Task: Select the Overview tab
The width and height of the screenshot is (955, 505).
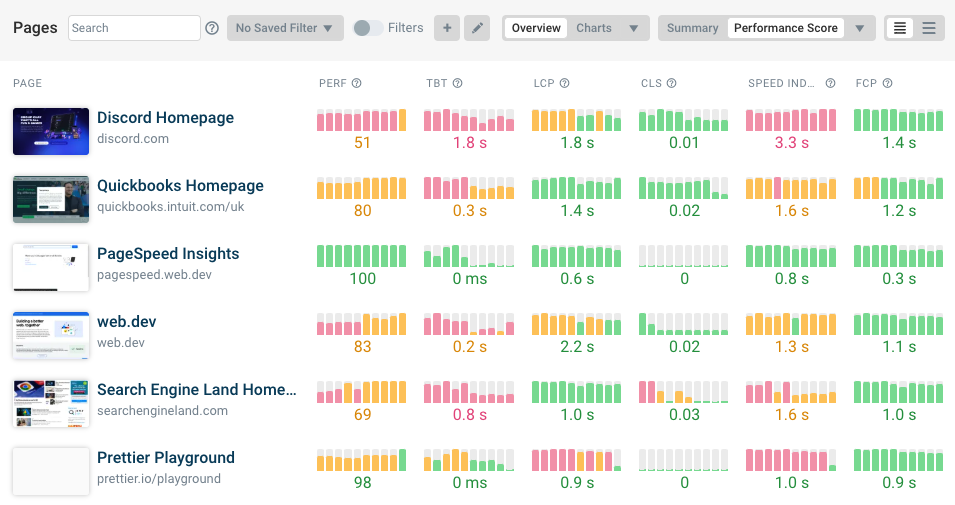Action: pos(536,28)
